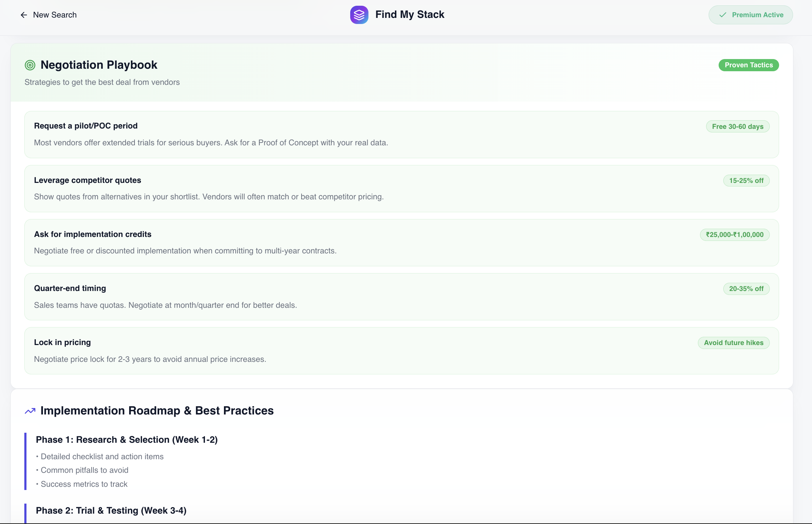
Task: Expand Phase 1: Research & Selection section
Action: tap(127, 440)
